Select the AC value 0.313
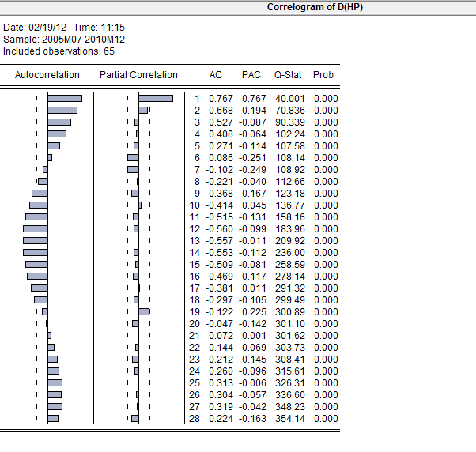 pos(221,382)
